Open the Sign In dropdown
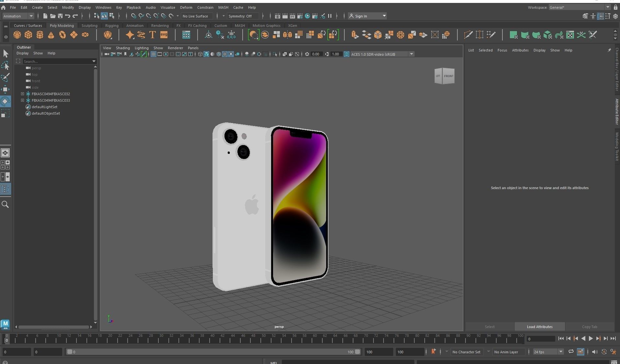The height and width of the screenshot is (364, 620). [x=367, y=16]
